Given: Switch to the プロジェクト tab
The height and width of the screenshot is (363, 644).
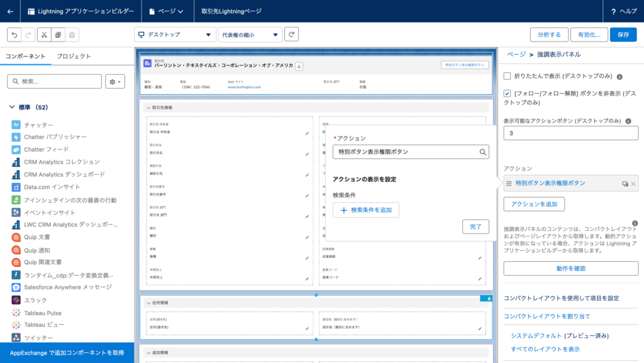Looking at the screenshot, I should [74, 56].
